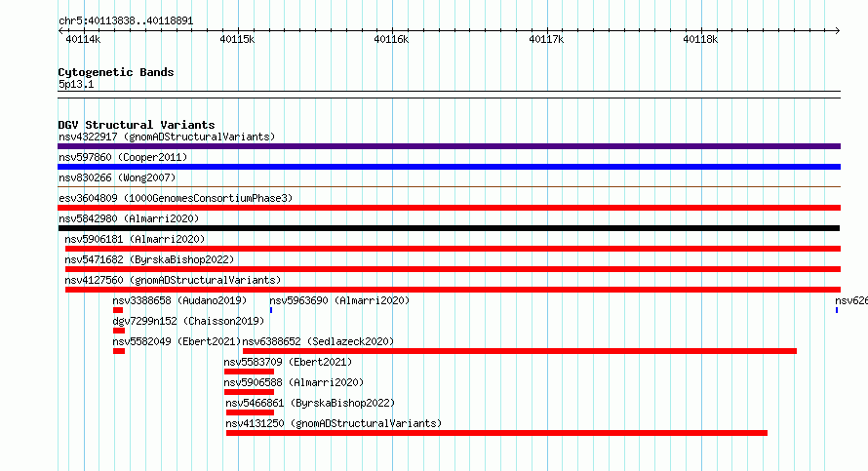Click the long red nsv4131250 bar
Screen dimensions: 868x471
(x=497, y=433)
